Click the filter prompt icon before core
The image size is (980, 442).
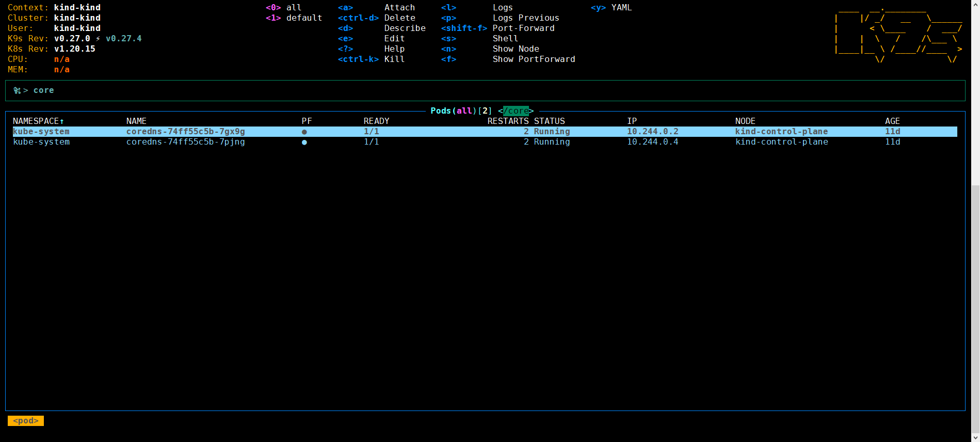[17, 91]
